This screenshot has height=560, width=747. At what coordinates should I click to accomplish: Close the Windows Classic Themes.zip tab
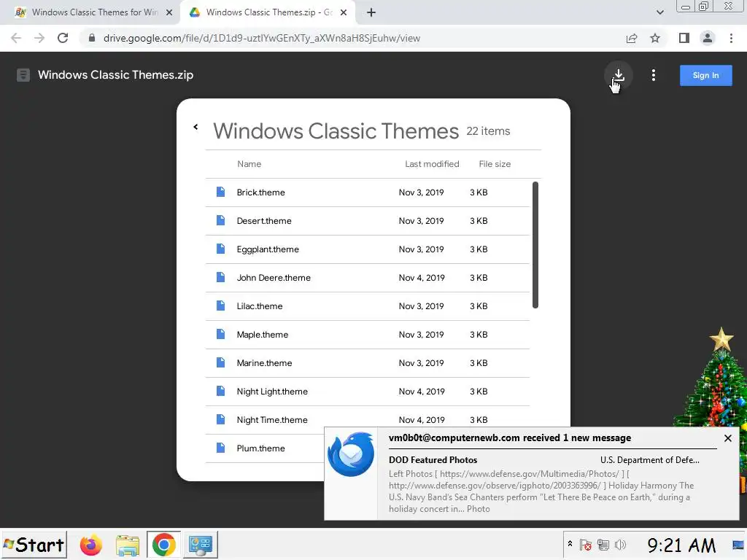[344, 12]
